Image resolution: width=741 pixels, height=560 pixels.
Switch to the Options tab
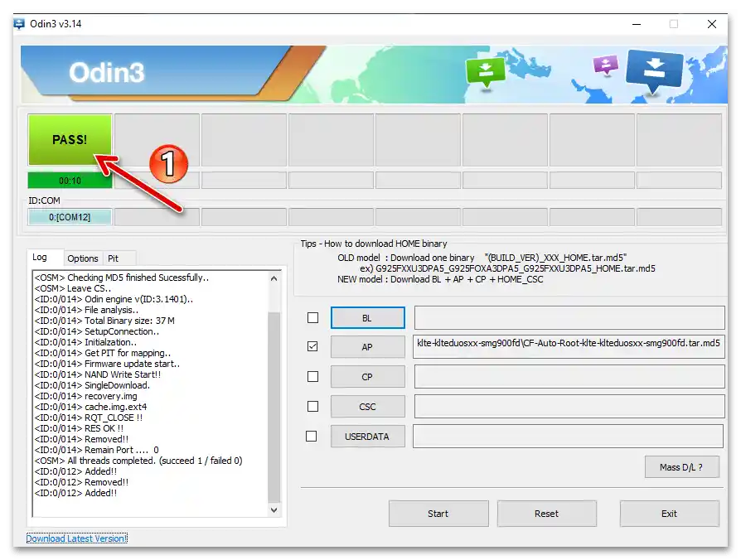82,258
